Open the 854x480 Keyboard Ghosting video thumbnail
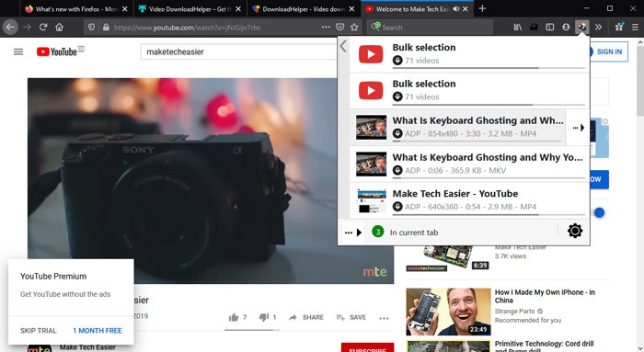644x352 pixels. pyautogui.click(x=371, y=127)
